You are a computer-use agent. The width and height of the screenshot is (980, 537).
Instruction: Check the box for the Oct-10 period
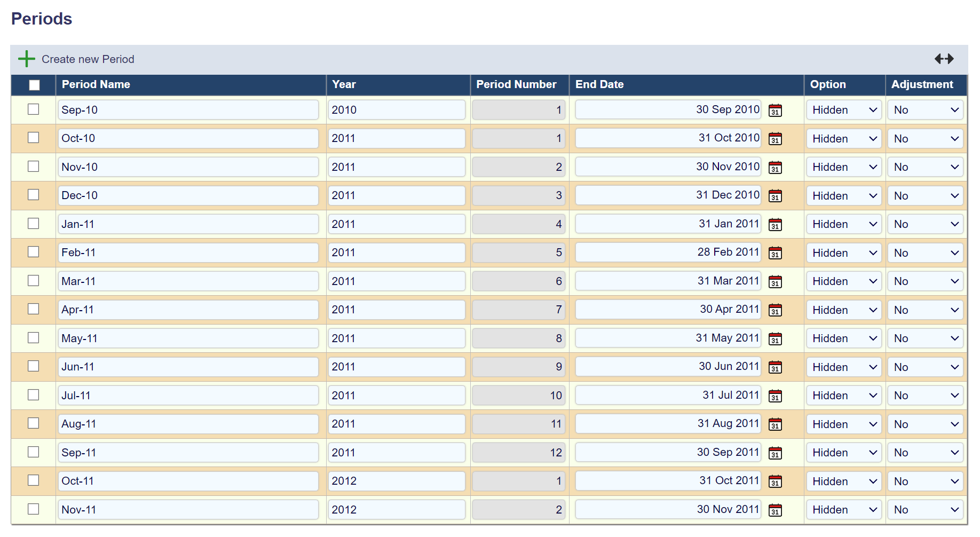(34, 138)
